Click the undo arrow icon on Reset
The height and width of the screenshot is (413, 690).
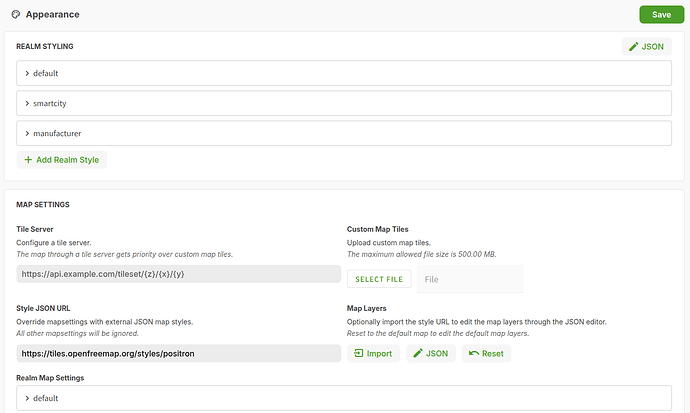474,353
